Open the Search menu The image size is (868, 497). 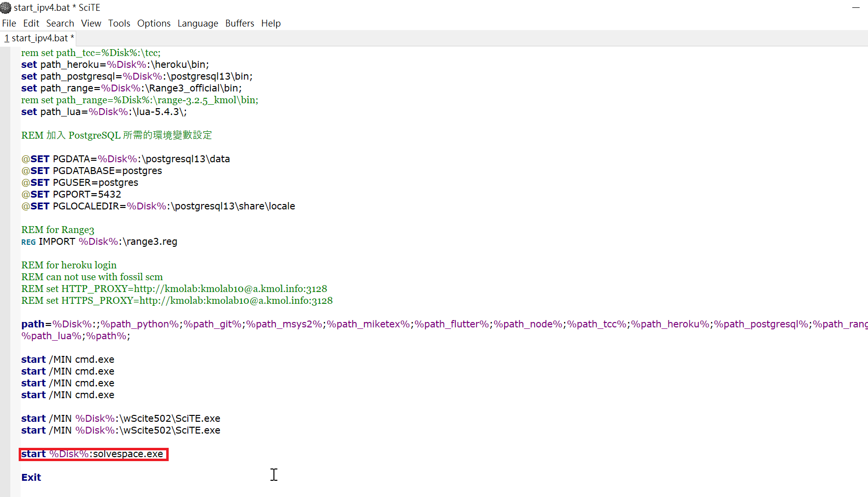click(x=60, y=23)
